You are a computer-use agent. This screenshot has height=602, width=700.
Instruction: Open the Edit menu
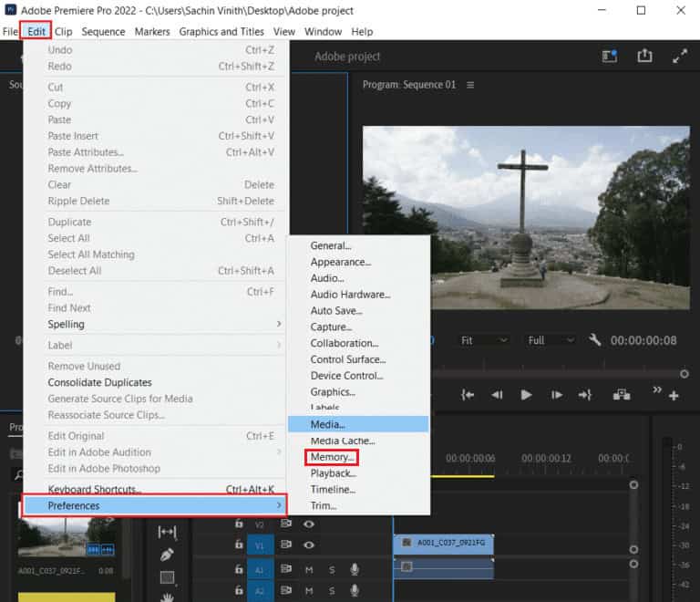36,32
